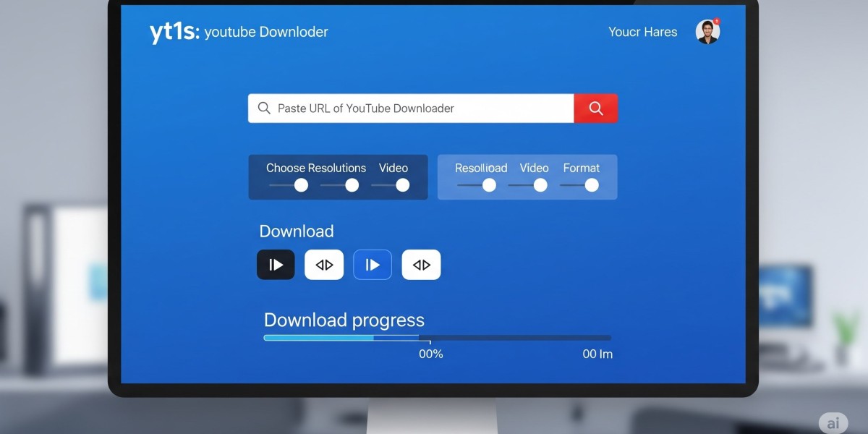Click the 00% progress value
The image size is (868, 434).
431,354
